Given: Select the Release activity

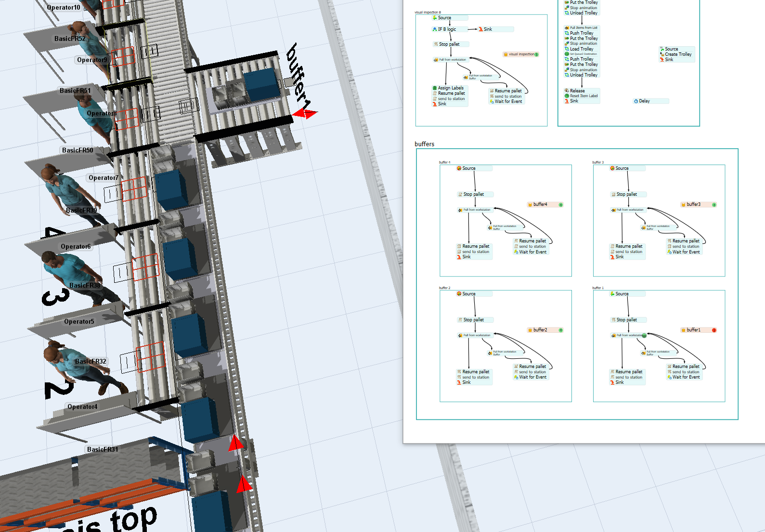Looking at the screenshot, I should [577, 90].
